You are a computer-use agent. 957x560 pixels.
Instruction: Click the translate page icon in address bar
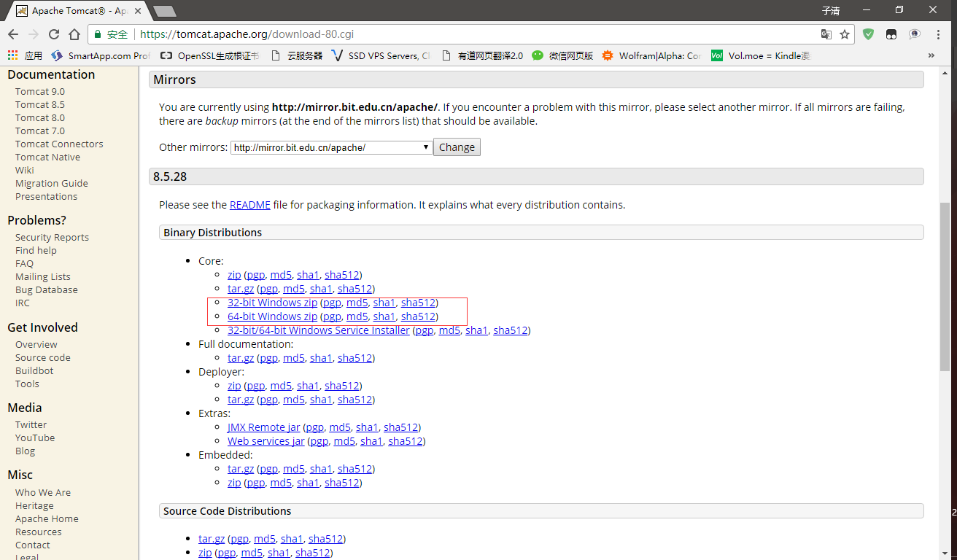826,34
